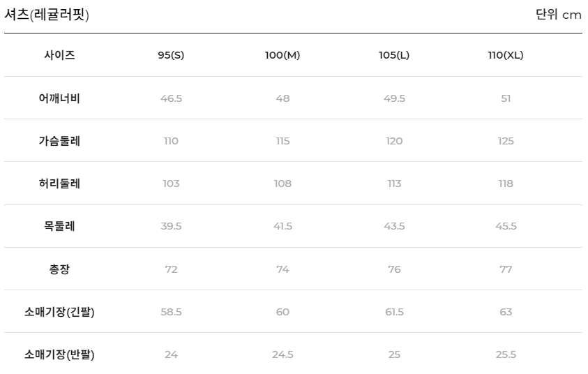Select the 115 chest value for 100(M)

(x=282, y=141)
